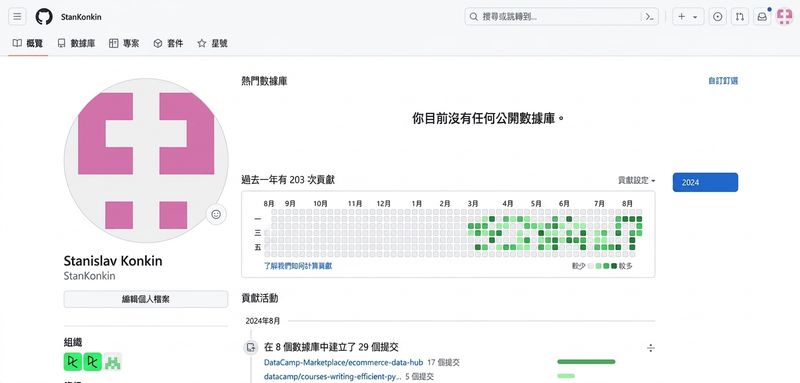
Task: Open the 貢獻設定 contribution settings dropdown
Action: pos(637,181)
